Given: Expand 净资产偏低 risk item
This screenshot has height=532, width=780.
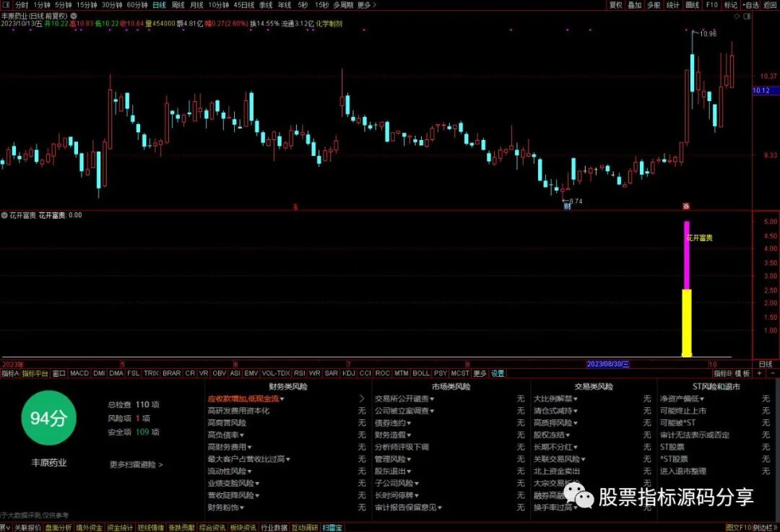Looking at the screenshot, I should click(682, 398).
